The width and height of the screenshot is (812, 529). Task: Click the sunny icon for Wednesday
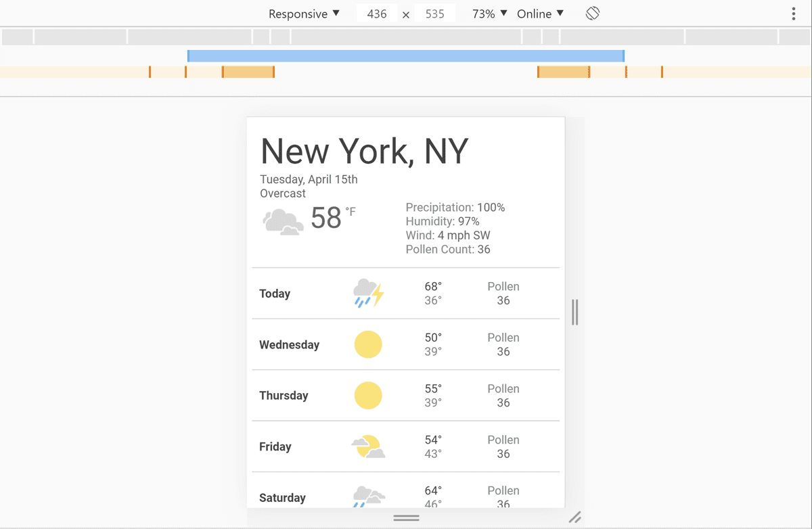pyautogui.click(x=368, y=344)
